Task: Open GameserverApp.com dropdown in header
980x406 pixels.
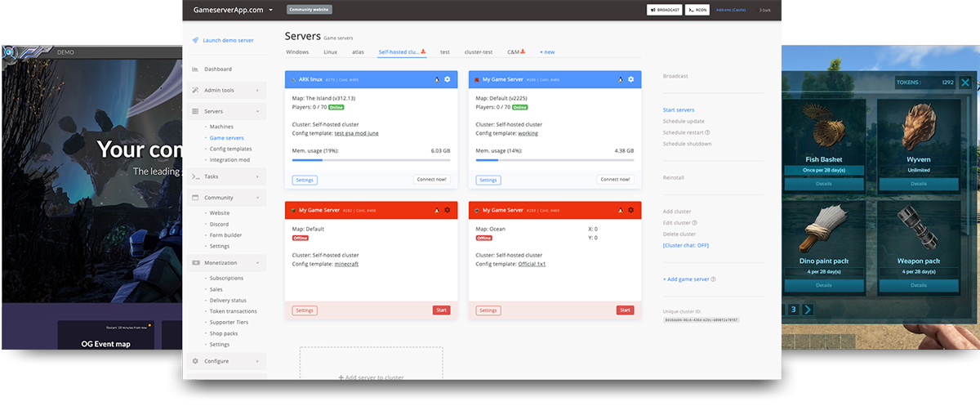Action: tap(232, 10)
